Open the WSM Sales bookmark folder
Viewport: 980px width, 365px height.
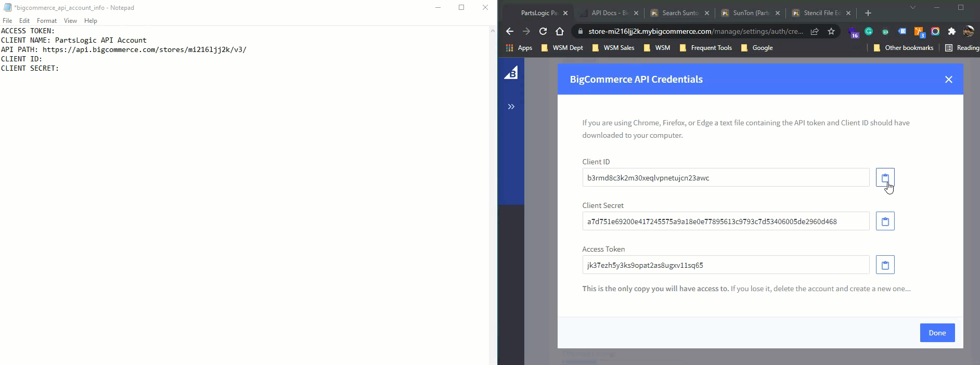point(613,48)
